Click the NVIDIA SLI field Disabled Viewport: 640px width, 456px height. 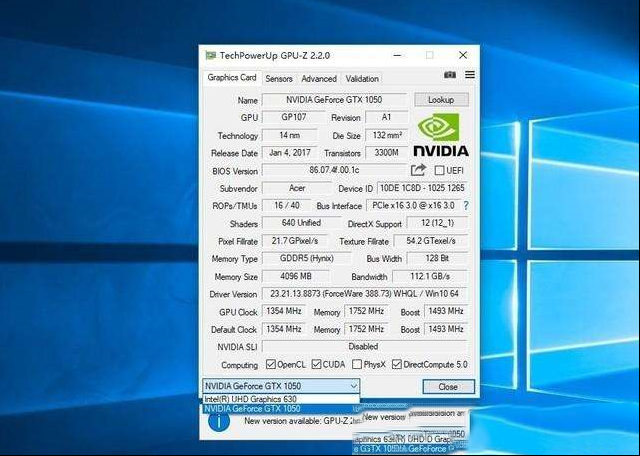pyautogui.click(x=365, y=347)
